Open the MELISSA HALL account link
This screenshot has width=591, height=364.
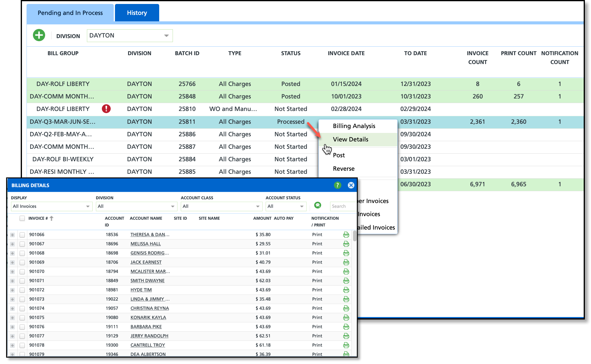click(x=145, y=244)
